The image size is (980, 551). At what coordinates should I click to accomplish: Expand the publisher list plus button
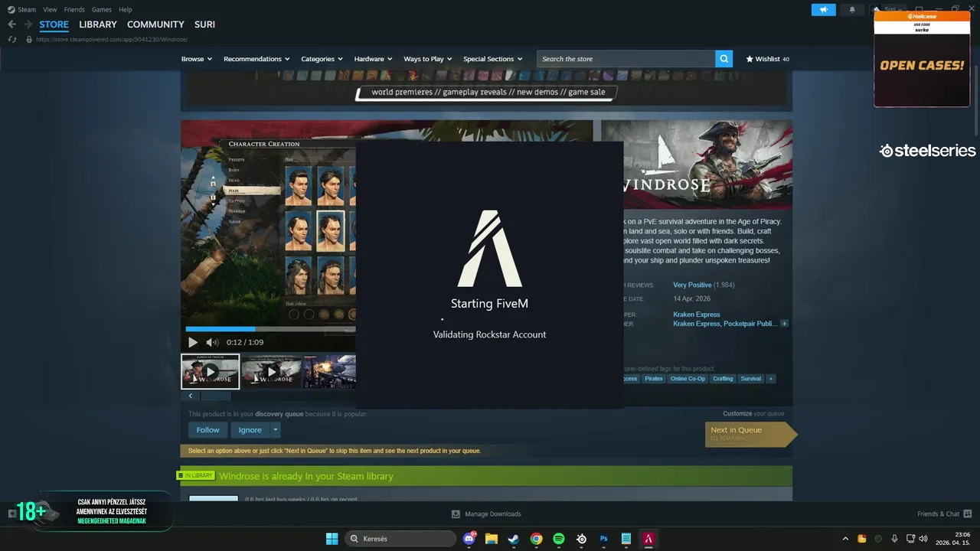785,324
